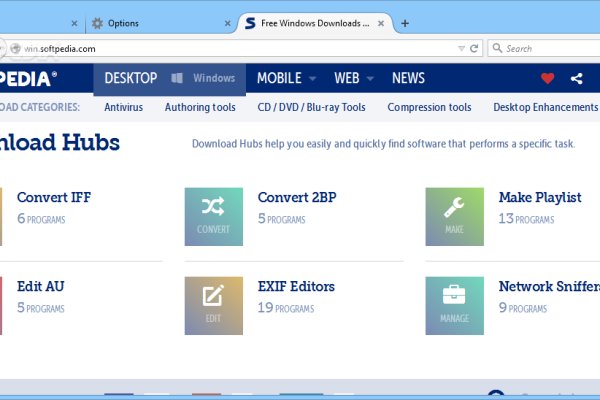The image size is (600, 400).
Task: Click the reload page icon in address bar
Action: [x=475, y=48]
